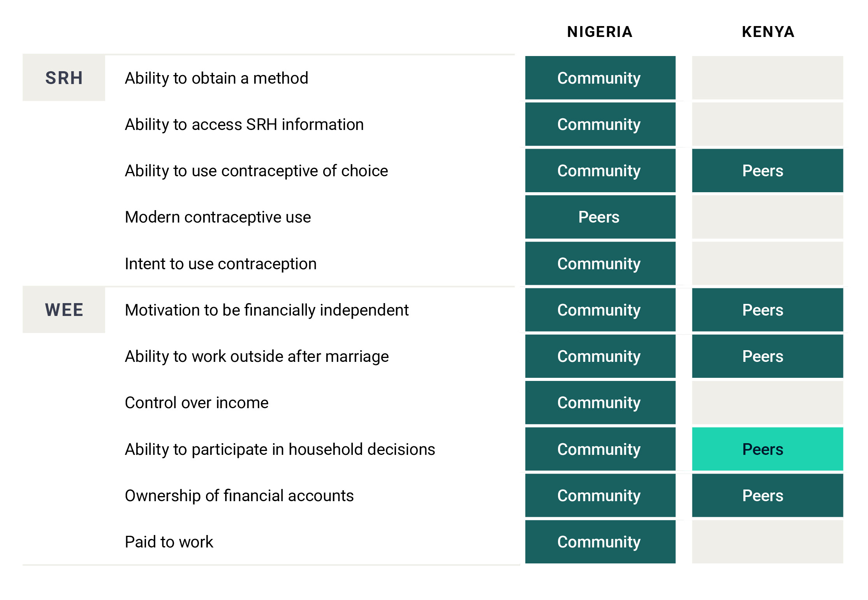Click 'Motivation to be financially independent' label

click(x=267, y=310)
